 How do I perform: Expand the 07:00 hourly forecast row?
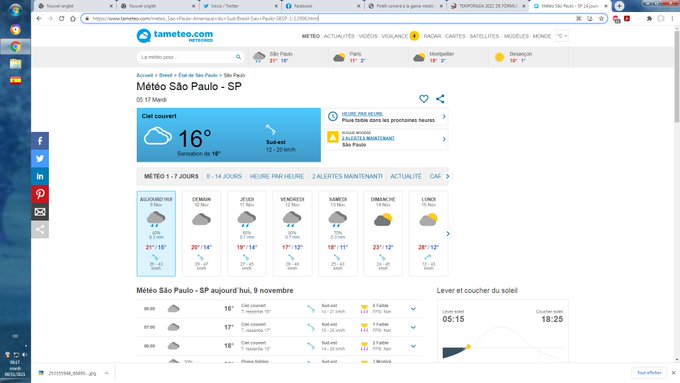pos(413,327)
